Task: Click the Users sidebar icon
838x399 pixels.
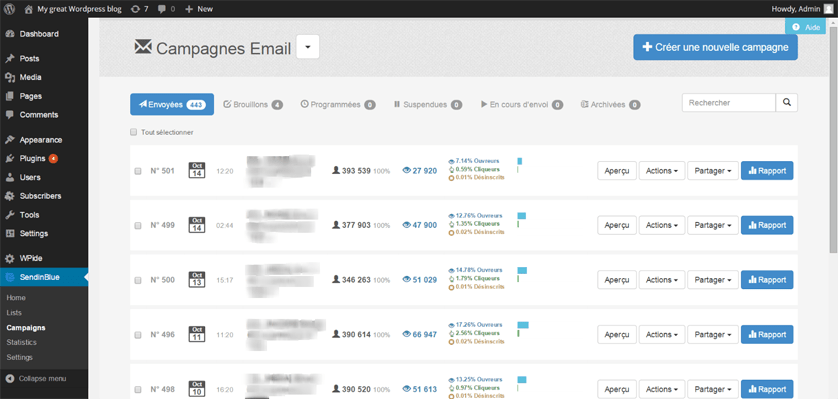Action: tap(10, 177)
